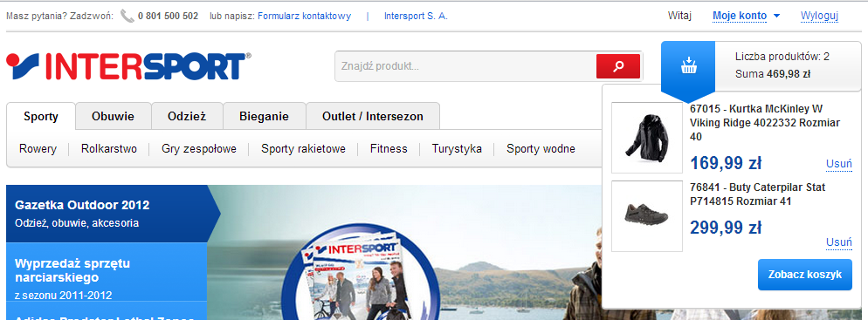
Task: Switch to the Odzież tab
Action: point(187,117)
